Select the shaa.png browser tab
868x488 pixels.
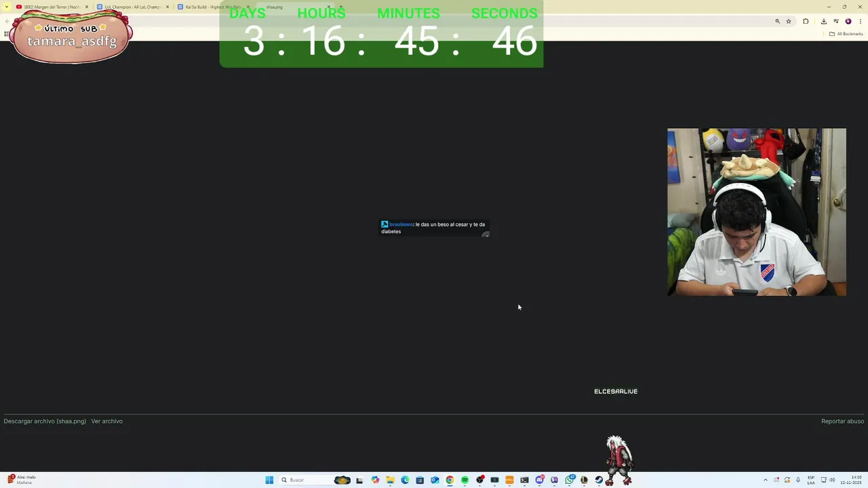point(293,7)
